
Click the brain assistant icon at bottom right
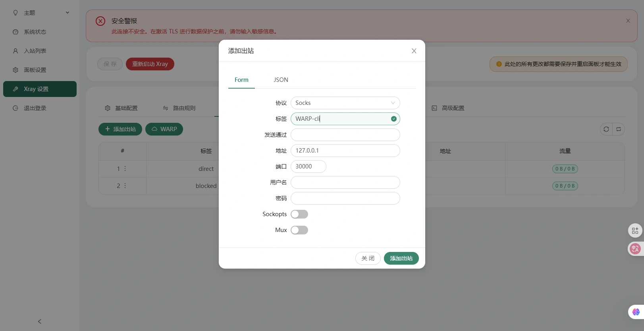(636, 312)
